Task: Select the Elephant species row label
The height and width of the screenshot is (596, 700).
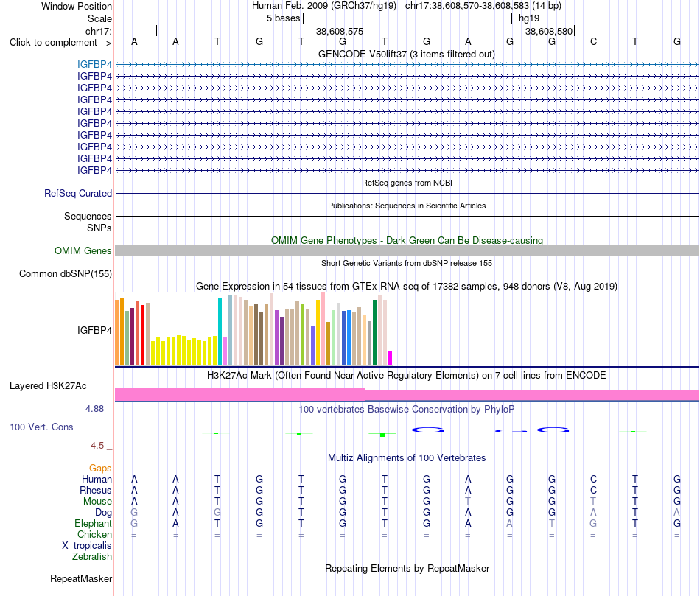Action: (93, 523)
